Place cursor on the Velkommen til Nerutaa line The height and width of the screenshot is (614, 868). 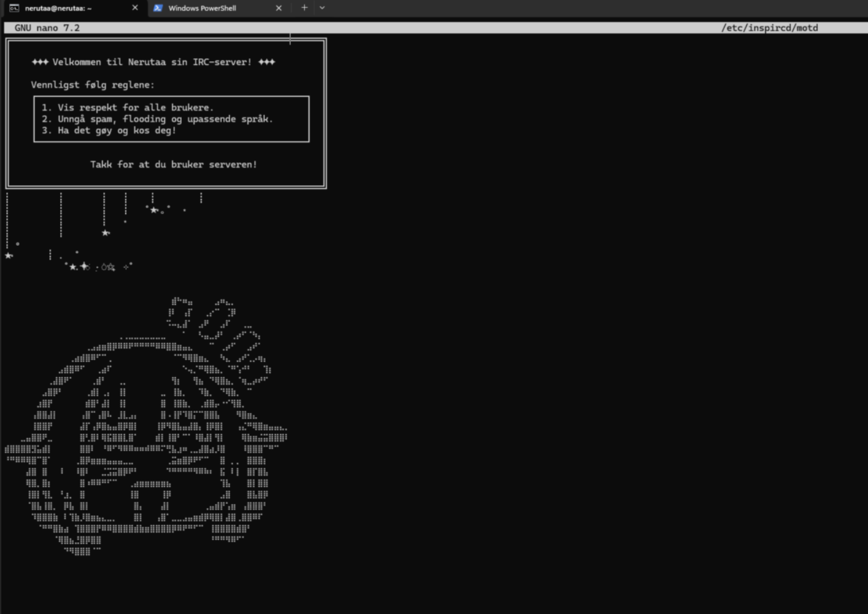[152, 62]
